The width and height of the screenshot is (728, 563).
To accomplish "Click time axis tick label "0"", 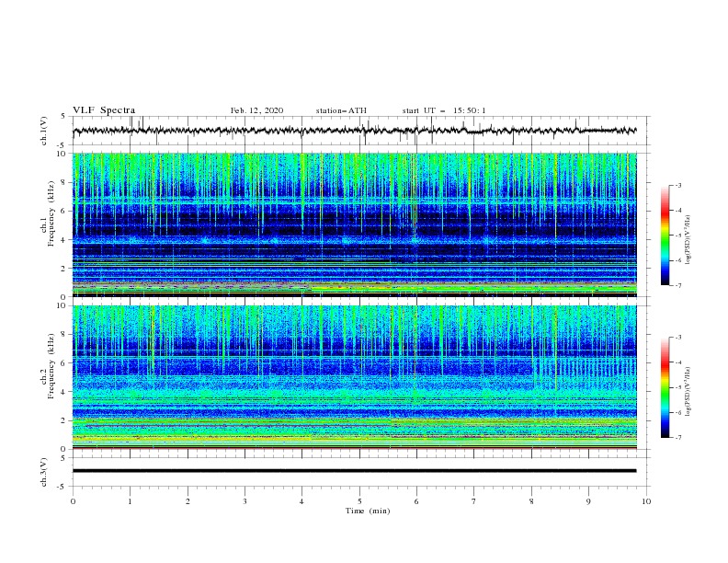I will click(73, 501).
